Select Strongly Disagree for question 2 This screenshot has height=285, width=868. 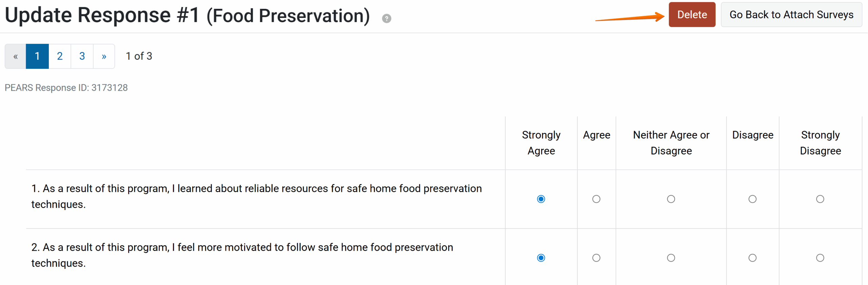(820, 258)
